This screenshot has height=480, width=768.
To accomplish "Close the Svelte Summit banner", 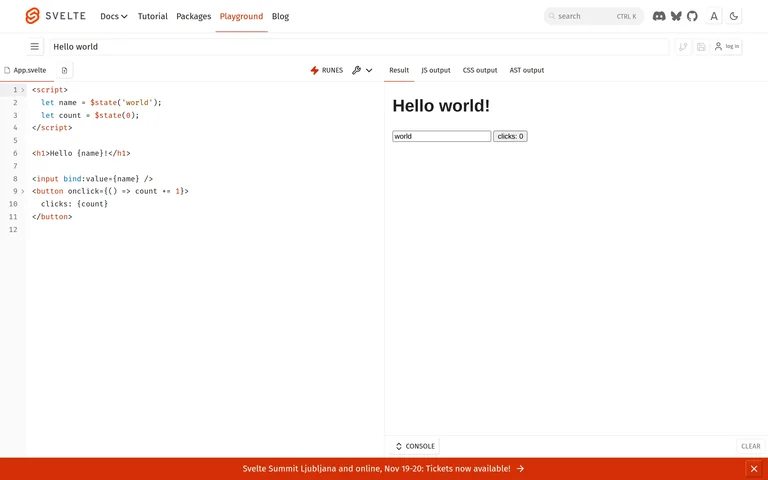I will 754,469.
